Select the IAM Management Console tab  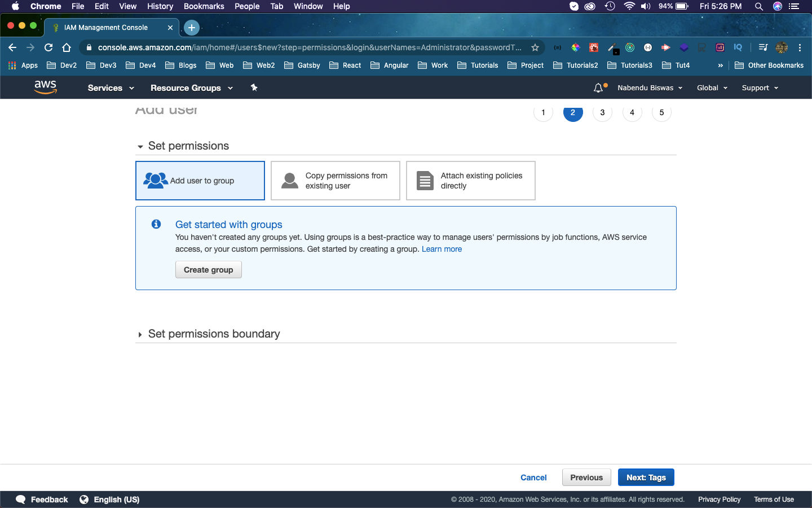112,27
